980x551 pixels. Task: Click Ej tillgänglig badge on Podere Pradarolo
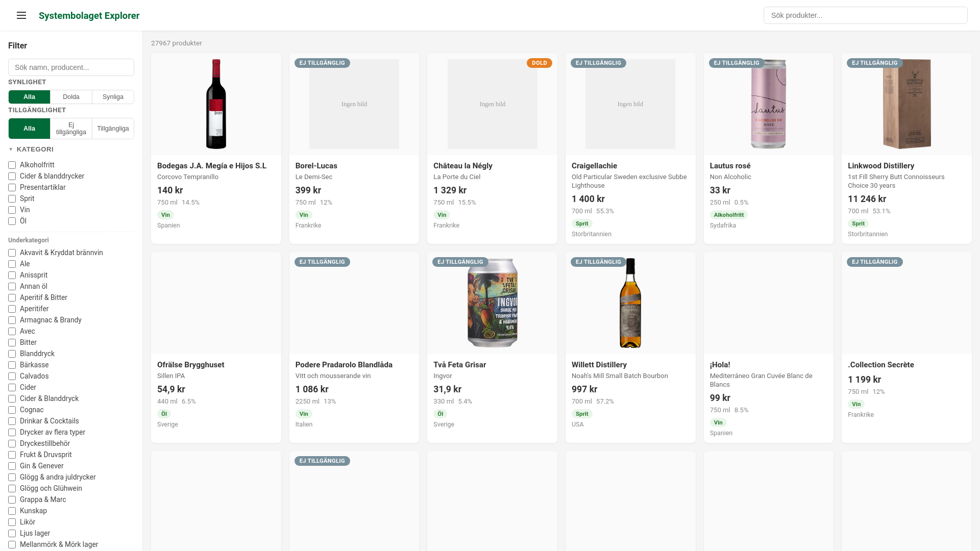(x=322, y=262)
